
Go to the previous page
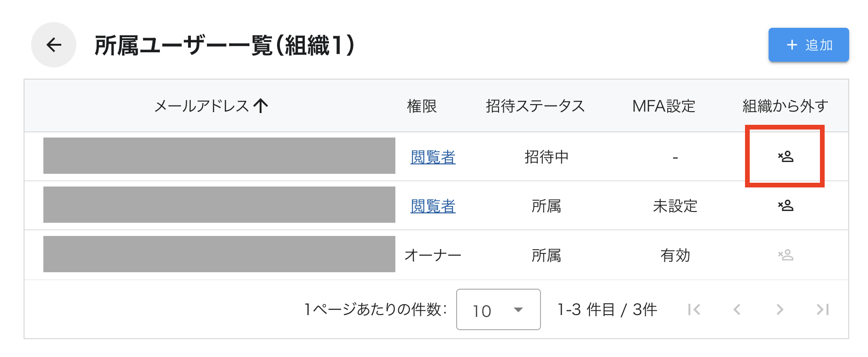(x=736, y=309)
